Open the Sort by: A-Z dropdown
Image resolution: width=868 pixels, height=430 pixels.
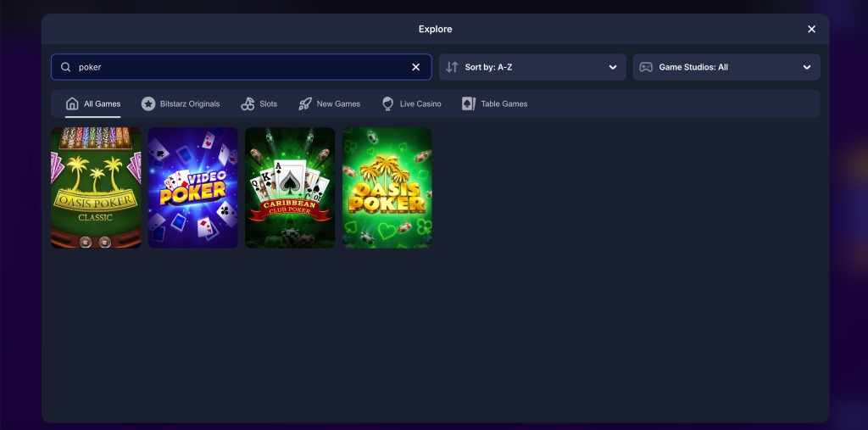tap(532, 67)
